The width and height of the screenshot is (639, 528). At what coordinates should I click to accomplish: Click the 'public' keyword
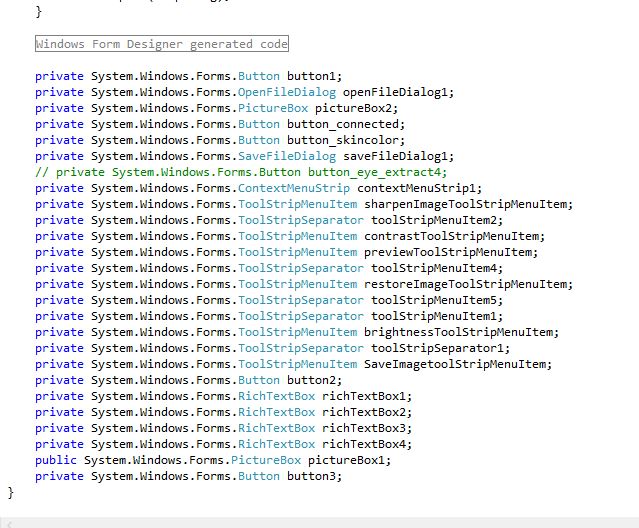click(56, 460)
